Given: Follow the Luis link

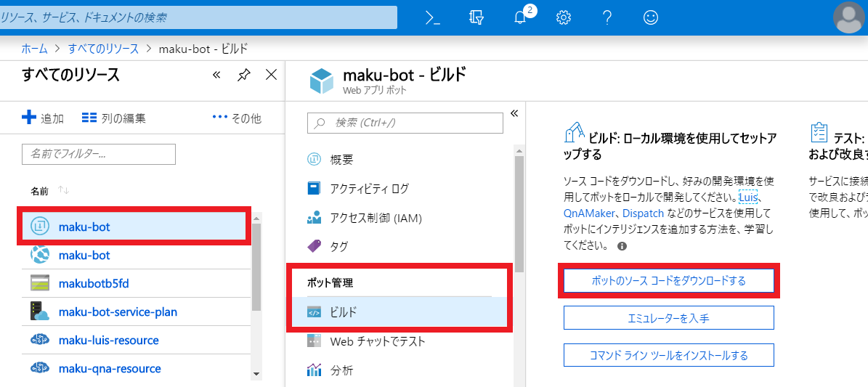Looking at the screenshot, I should [747, 197].
